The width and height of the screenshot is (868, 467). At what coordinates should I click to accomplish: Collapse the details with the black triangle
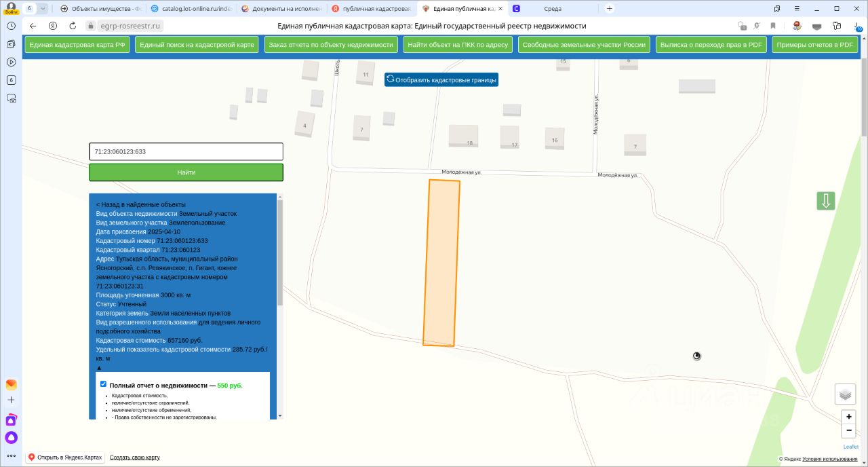(99, 367)
